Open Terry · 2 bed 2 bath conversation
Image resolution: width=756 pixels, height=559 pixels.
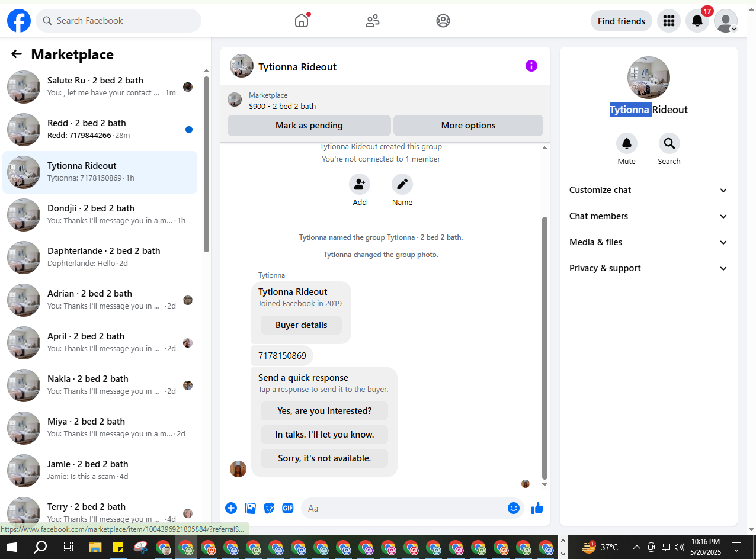pyautogui.click(x=100, y=511)
